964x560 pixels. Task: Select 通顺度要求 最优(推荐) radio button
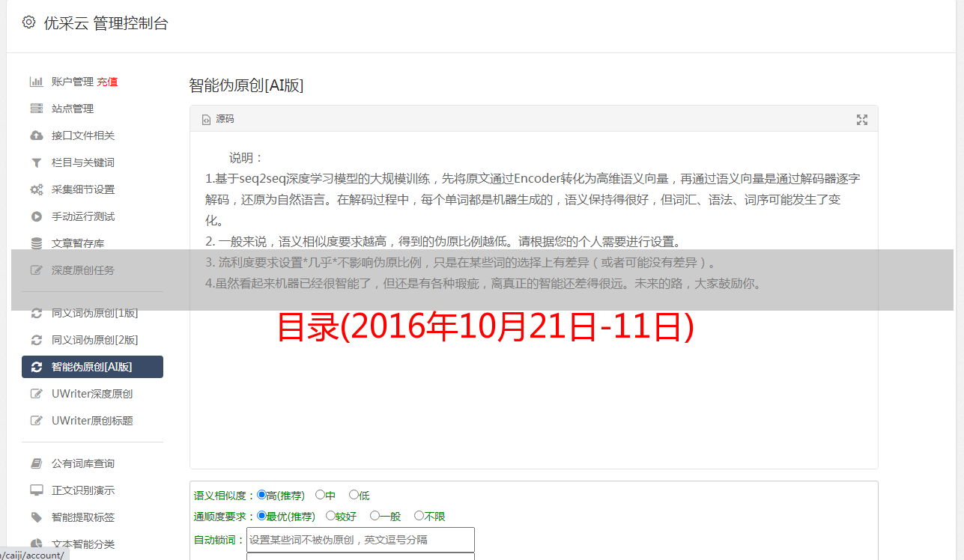(x=261, y=516)
